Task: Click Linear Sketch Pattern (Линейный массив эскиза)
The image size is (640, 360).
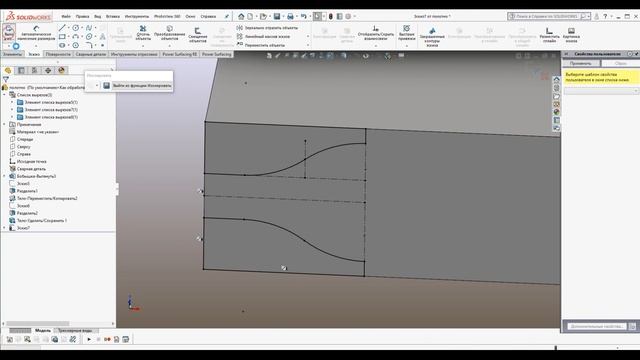Action: coord(264,36)
